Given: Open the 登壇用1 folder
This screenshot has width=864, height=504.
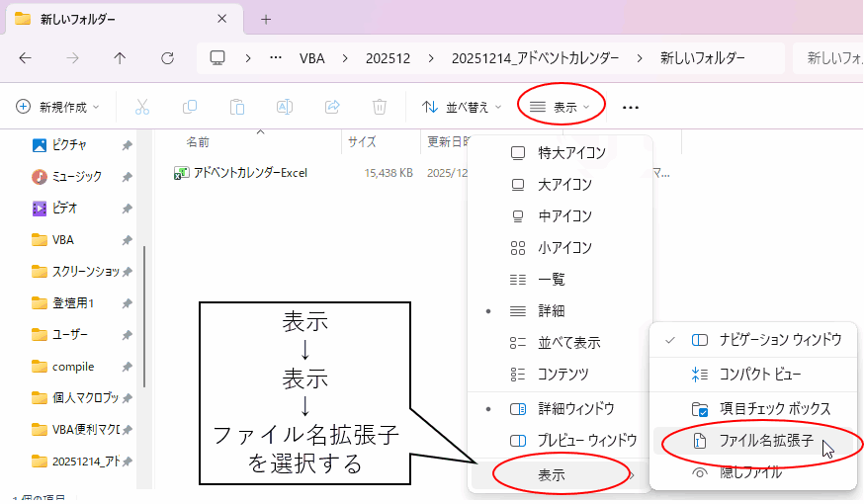Looking at the screenshot, I should [x=73, y=303].
